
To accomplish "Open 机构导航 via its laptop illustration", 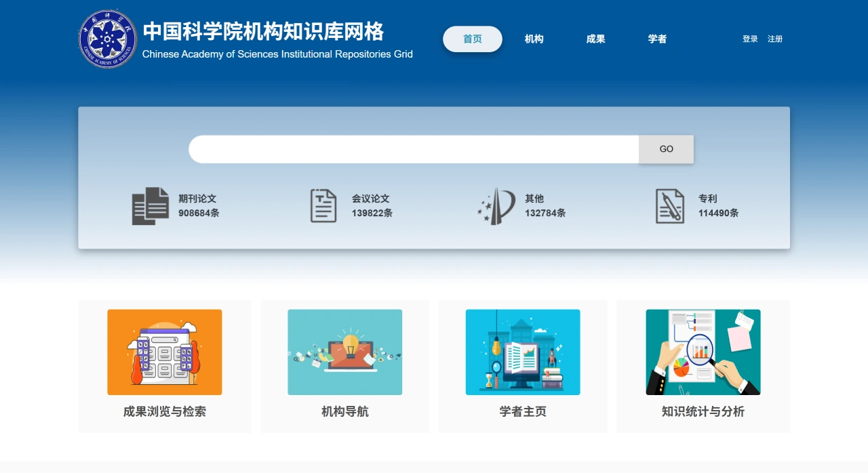I will click(344, 352).
